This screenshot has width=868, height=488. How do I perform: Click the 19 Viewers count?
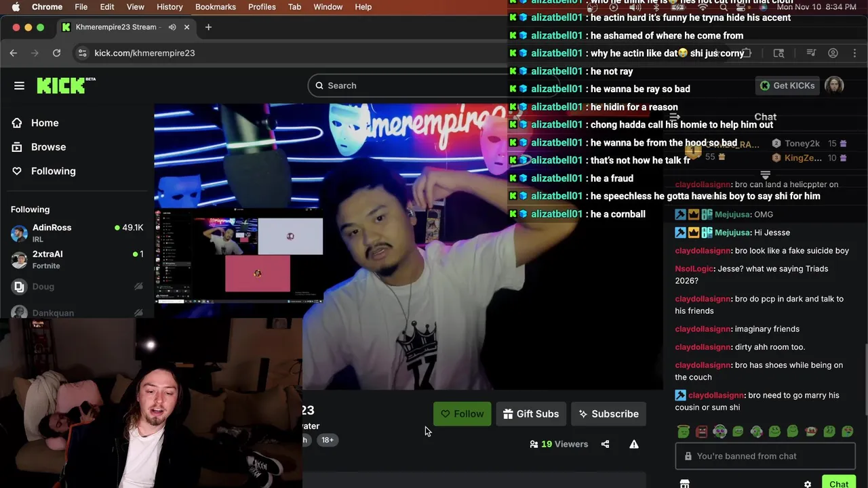[559, 444]
